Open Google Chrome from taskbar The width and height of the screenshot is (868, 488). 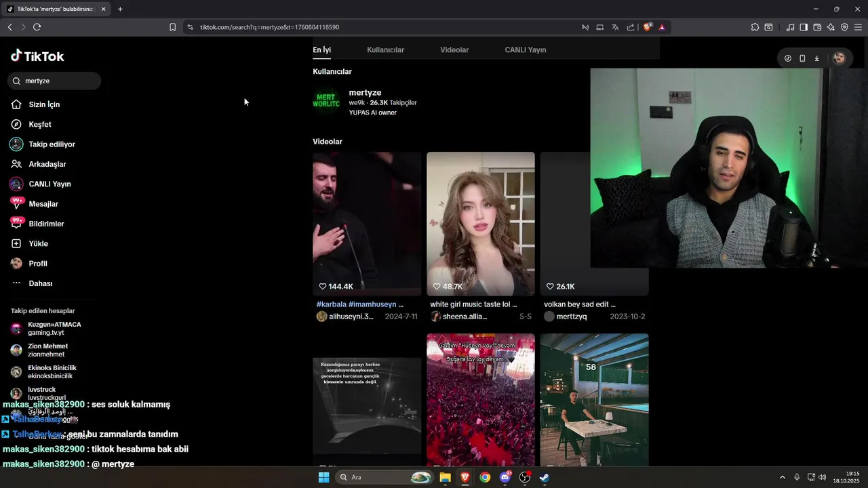pyautogui.click(x=485, y=477)
